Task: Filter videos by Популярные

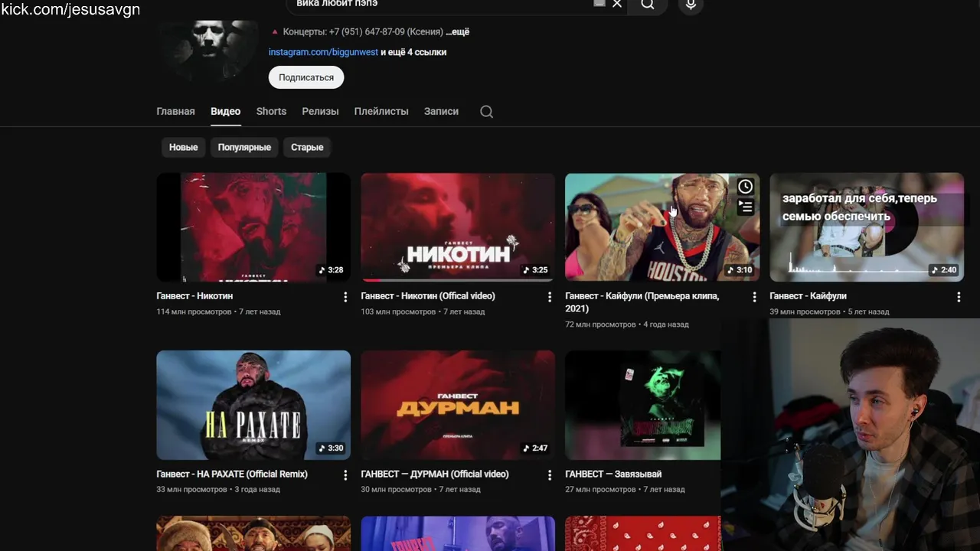Action: click(x=244, y=147)
